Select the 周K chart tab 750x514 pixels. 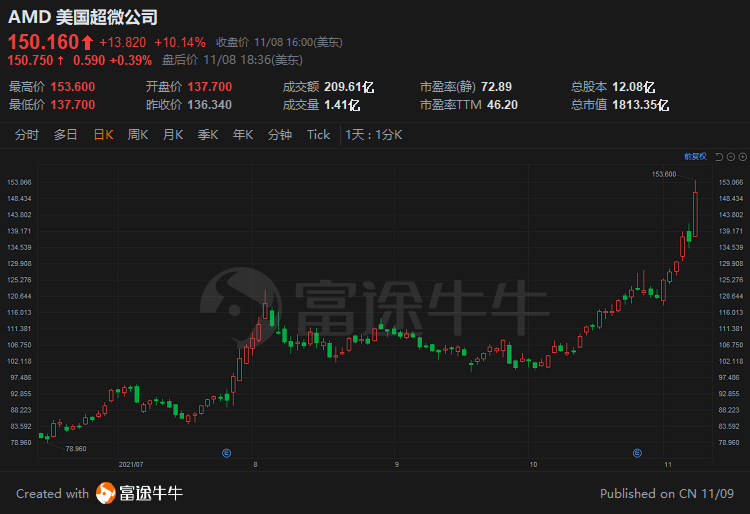[138, 135]
